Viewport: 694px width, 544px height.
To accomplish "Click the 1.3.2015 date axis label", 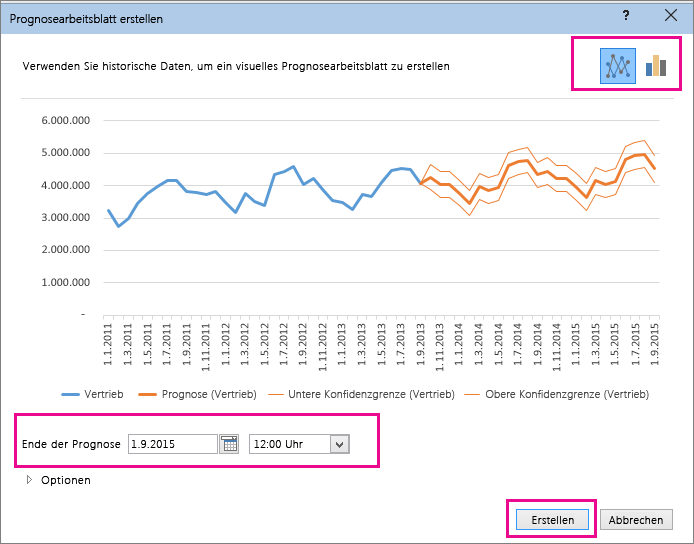I will point(595,344).
